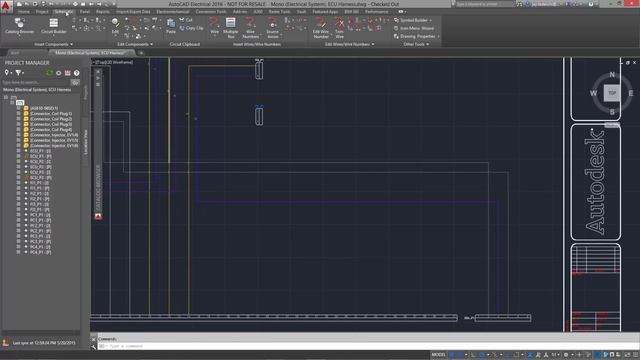640x360 pixels.
Task: Click the AutoCAD application menu logo
Action: coord(6,6)
